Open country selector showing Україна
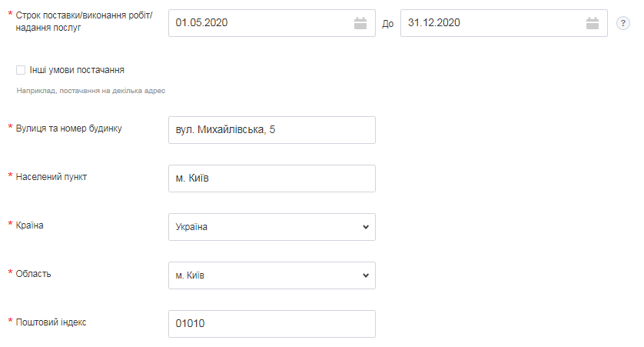Viewport: 644px width, 347px height. (261, 227)
